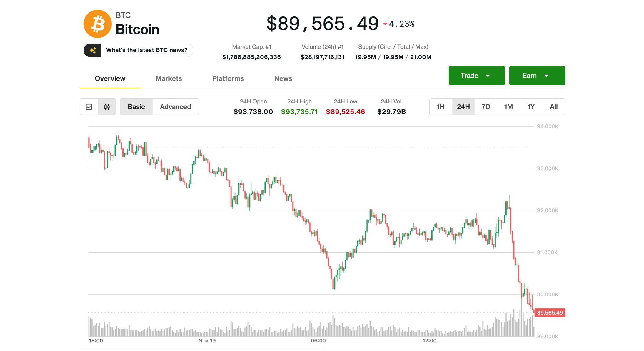644x351 pixels.
Task: Toggle the Basic chart mode
Action: pyautogui.click(x=136, y=107)
